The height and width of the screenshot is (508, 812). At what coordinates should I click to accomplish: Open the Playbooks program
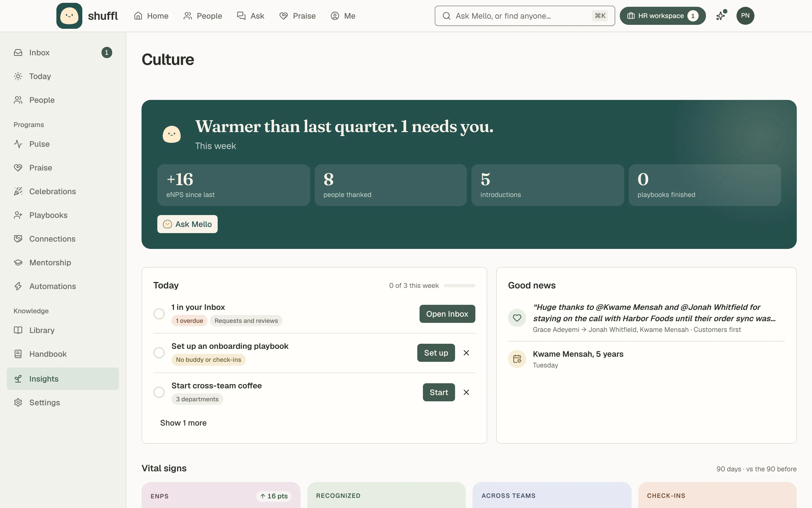(63, 215)
